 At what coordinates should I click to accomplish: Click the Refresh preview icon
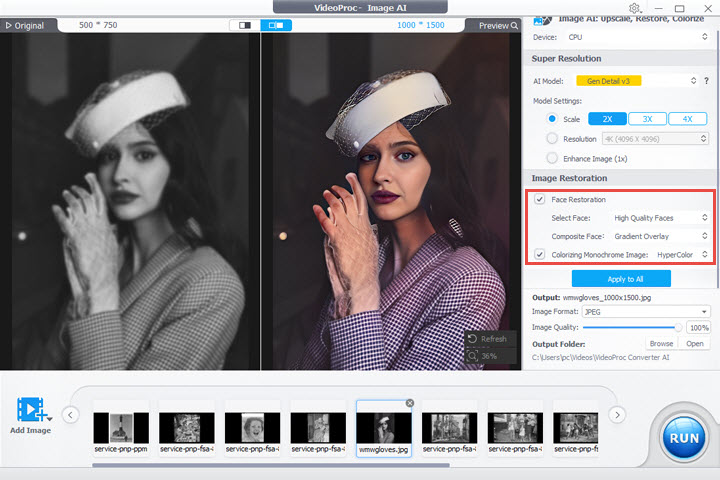click(473, 339)
